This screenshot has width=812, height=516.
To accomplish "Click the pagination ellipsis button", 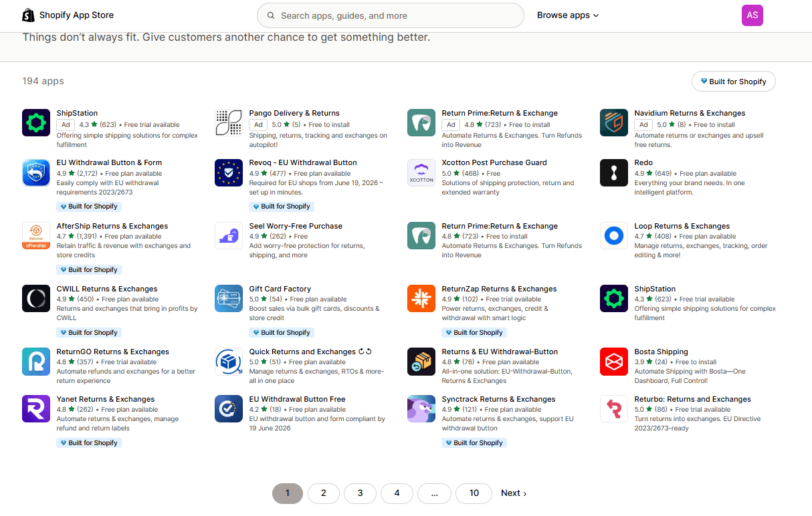I will pos(435,493).
